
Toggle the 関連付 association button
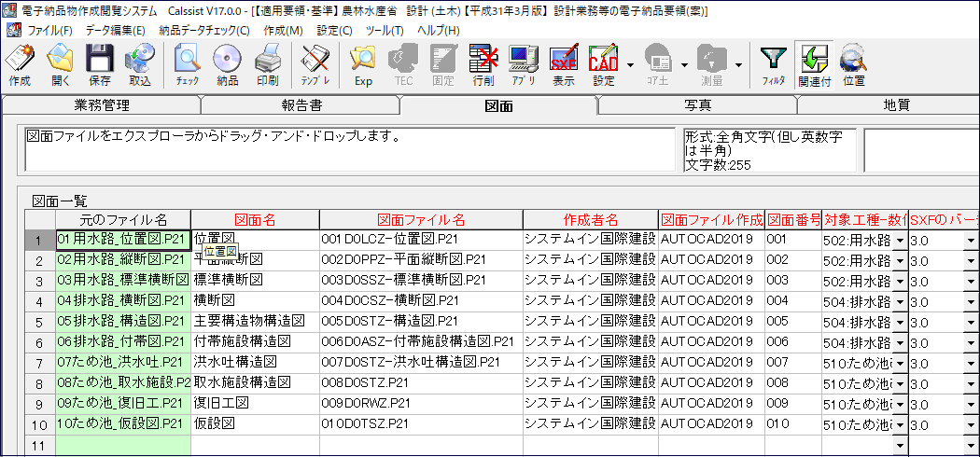coord(814,65)
